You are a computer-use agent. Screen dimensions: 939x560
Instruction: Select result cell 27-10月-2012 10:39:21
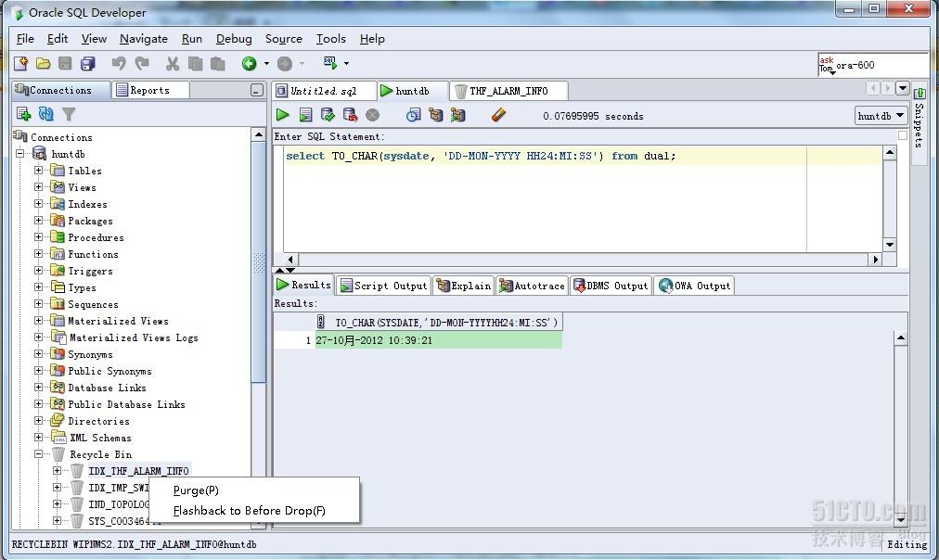[x=438, y=340]
